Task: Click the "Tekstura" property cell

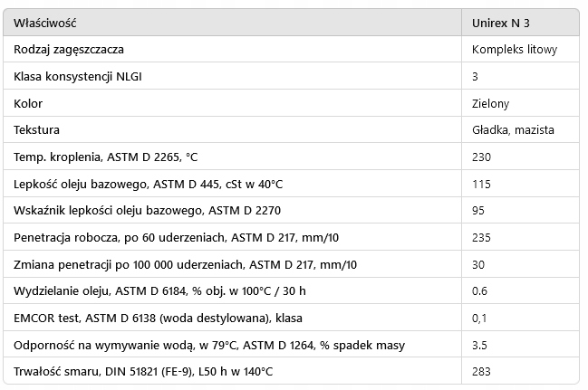Action: pyautogui.click(x=37, y=130)
